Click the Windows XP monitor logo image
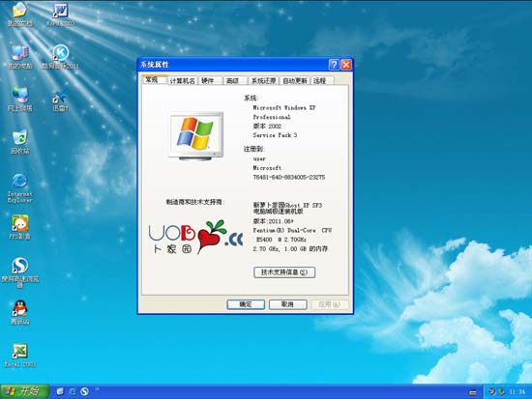The image size is (532, 399). [196, 136]
